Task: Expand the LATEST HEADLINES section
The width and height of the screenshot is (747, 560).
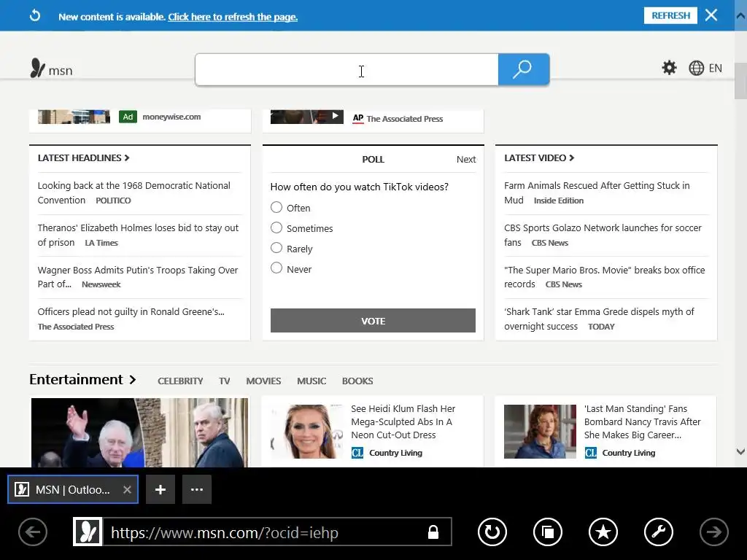Action: [83, 158]
